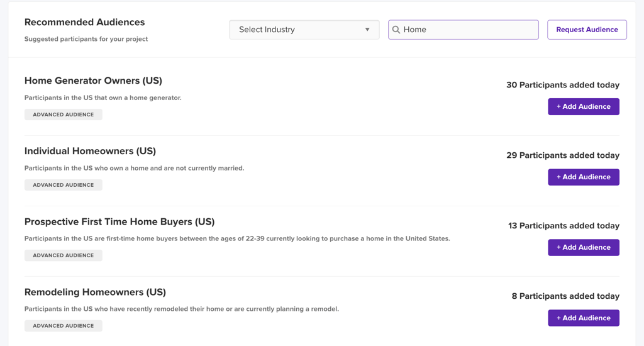Open Individual Homeowners (US) title
Viewport: 644px width, 346px height.
click(x=90, y=151)
